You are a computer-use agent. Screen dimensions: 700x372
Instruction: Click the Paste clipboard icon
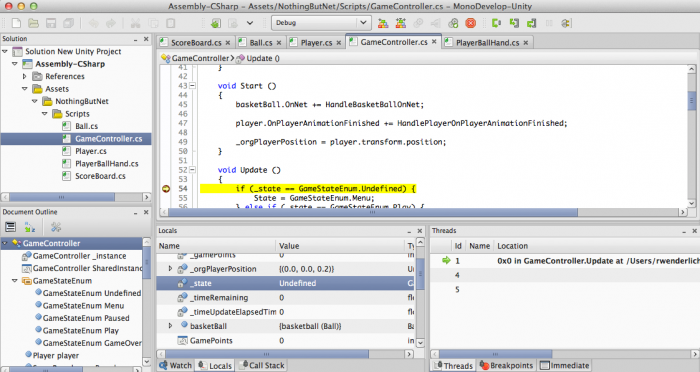(171, 23)
